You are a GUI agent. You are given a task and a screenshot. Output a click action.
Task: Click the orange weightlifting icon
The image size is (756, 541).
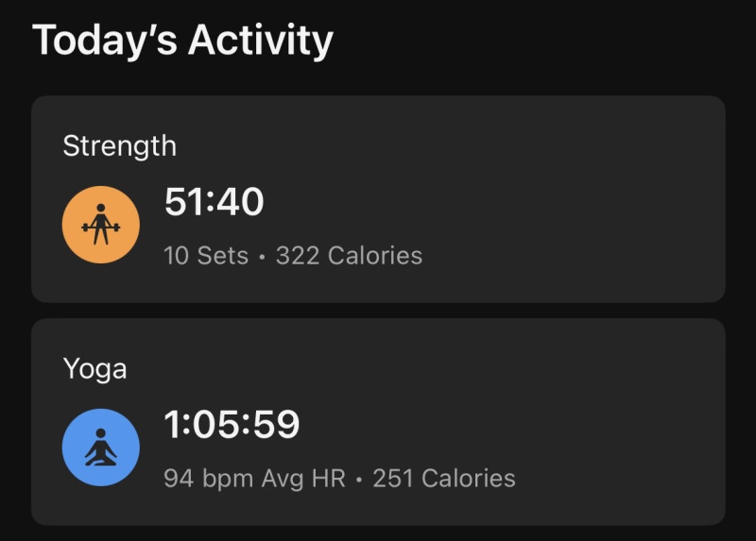pos(101,225)
